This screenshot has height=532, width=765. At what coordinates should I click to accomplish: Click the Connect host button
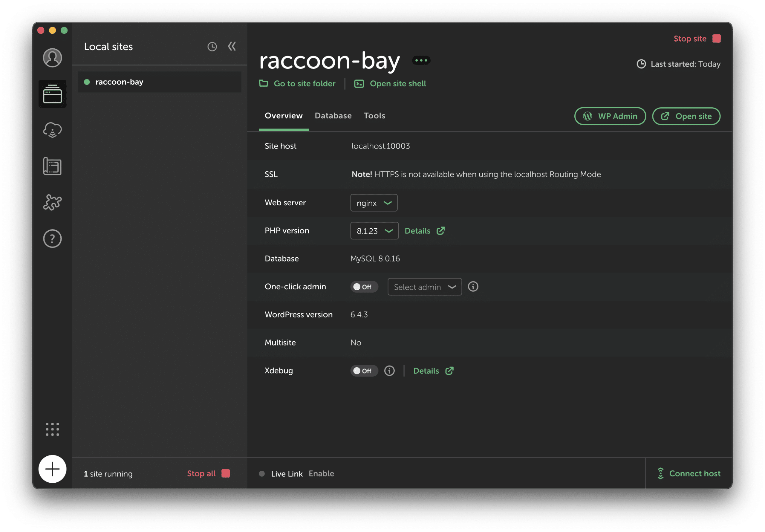(x=689, y=473)
